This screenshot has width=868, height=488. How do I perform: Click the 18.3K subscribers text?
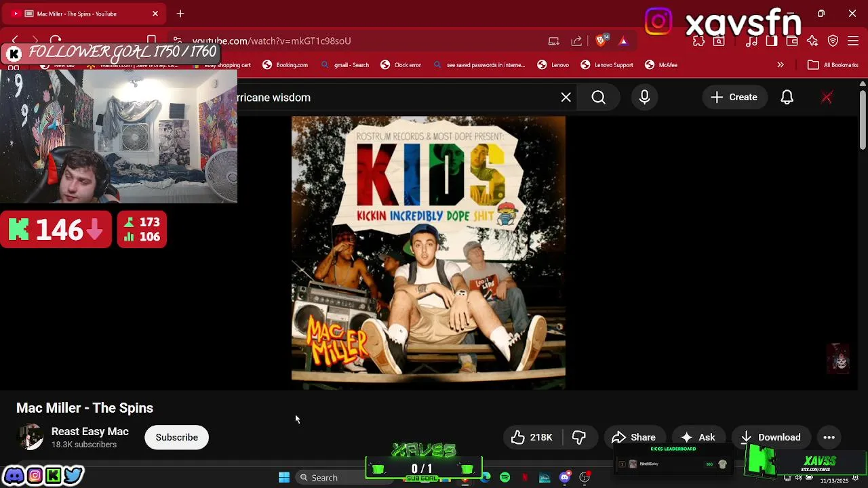coord(84,445)
